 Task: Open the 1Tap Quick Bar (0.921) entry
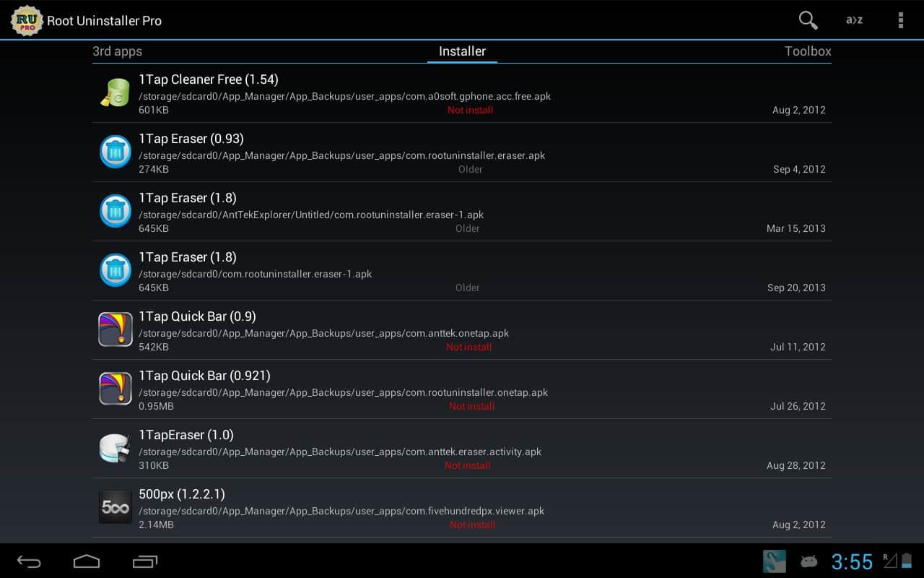[462, 389]
